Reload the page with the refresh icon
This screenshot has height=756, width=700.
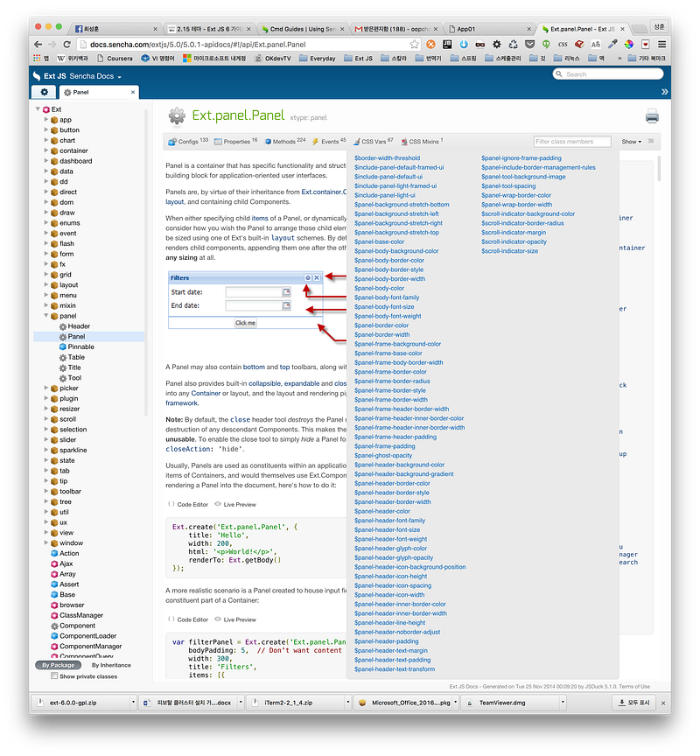coord(67,45)
